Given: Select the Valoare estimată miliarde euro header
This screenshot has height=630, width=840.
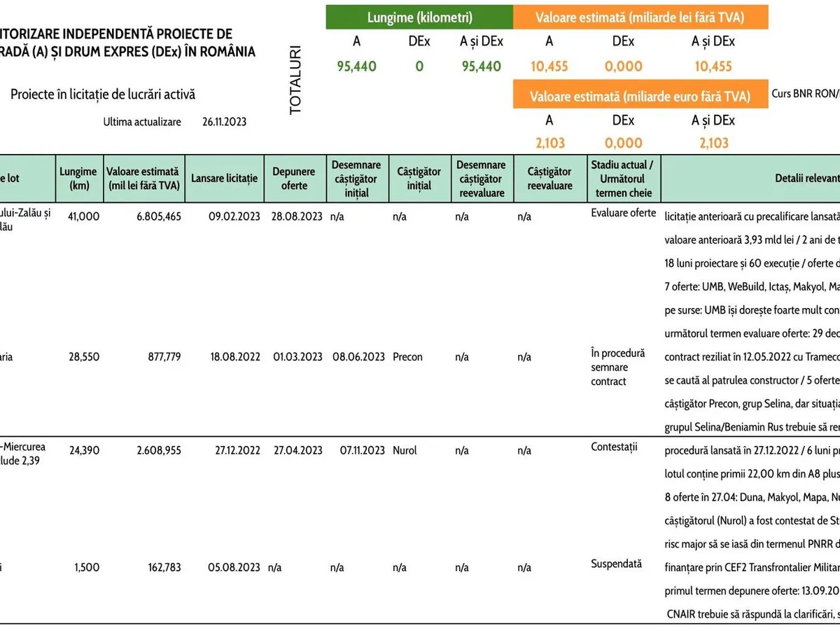Looking at the screenshot, I should (640, 97).
